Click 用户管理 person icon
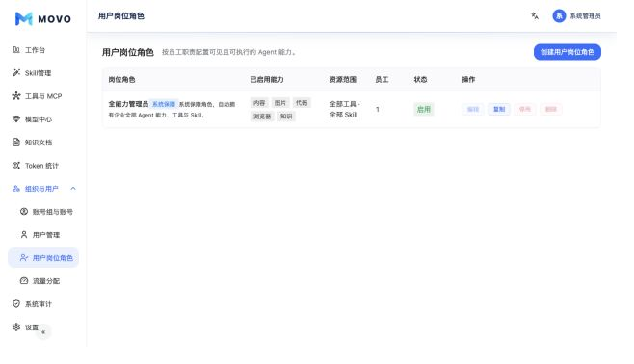 point(24,234)
